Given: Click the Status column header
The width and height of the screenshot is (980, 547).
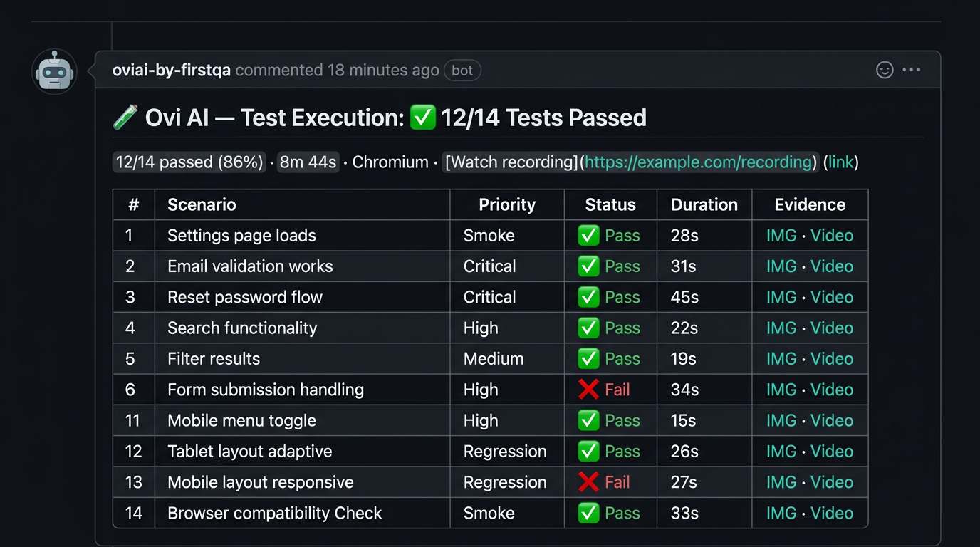Looking at the screenshot, I should [x=610, y=204].
